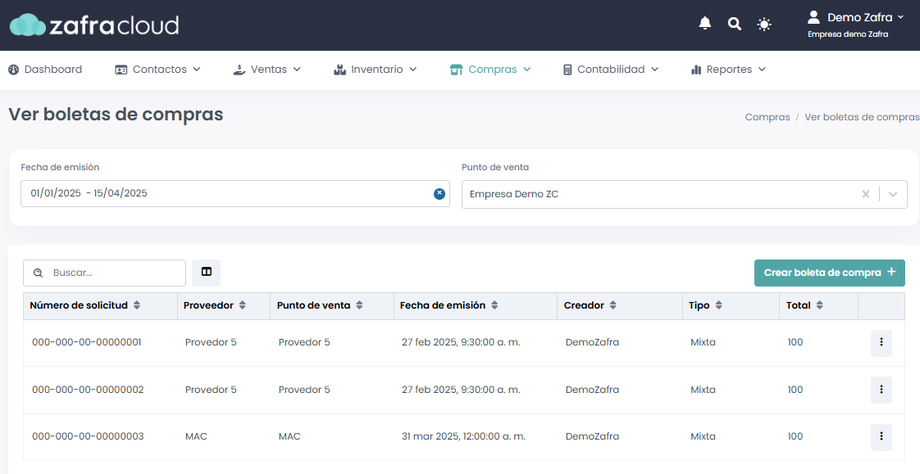This screenshot has height=474, width=920.
Task: Expand the Contabilidad menu
Action: pyautogui.click(x=610, y=69)
